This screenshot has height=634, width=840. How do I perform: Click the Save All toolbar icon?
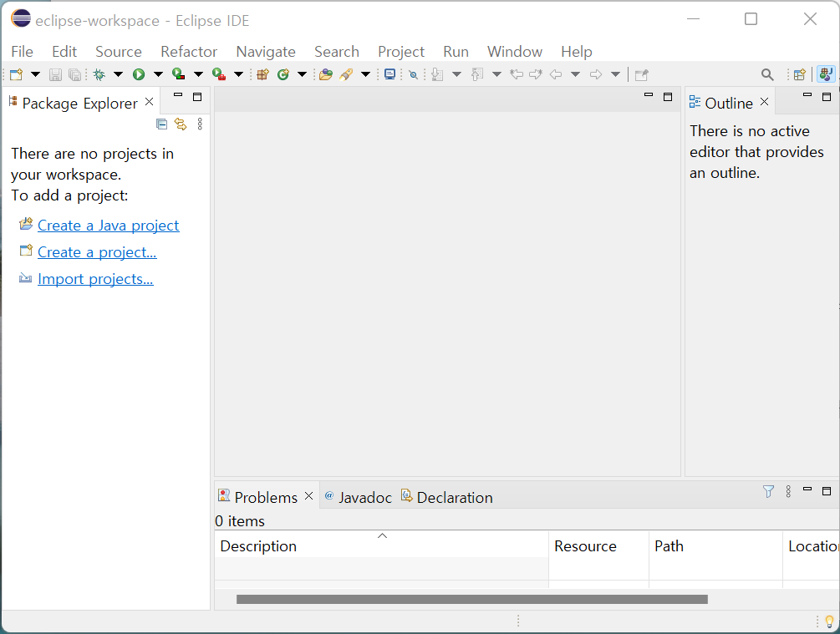(x=75, y=74)
